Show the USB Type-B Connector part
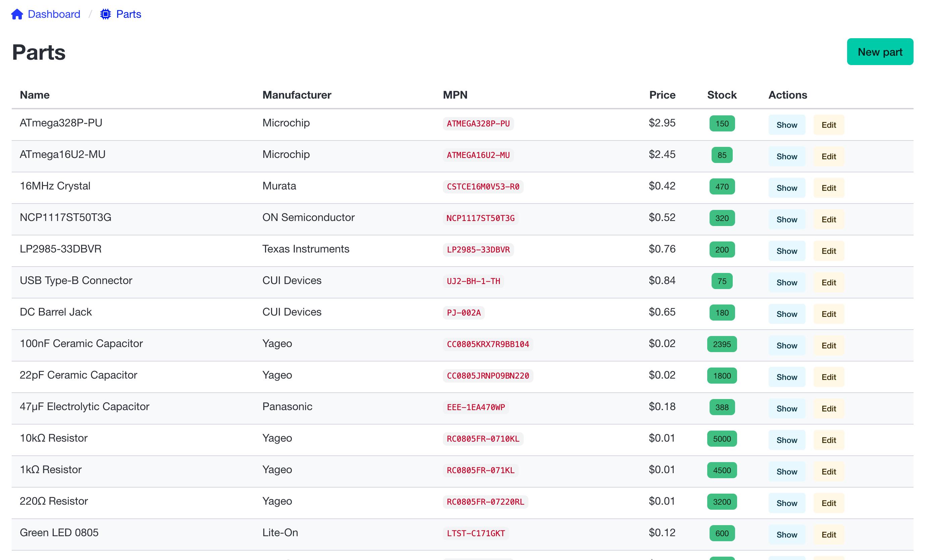 pyautogui.click(x=786, y=282)
